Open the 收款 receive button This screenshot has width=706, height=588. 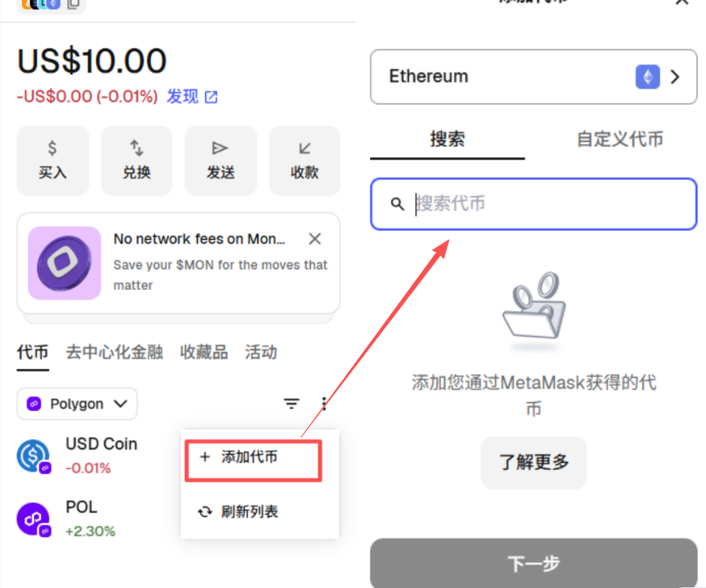tap(305, 160)
